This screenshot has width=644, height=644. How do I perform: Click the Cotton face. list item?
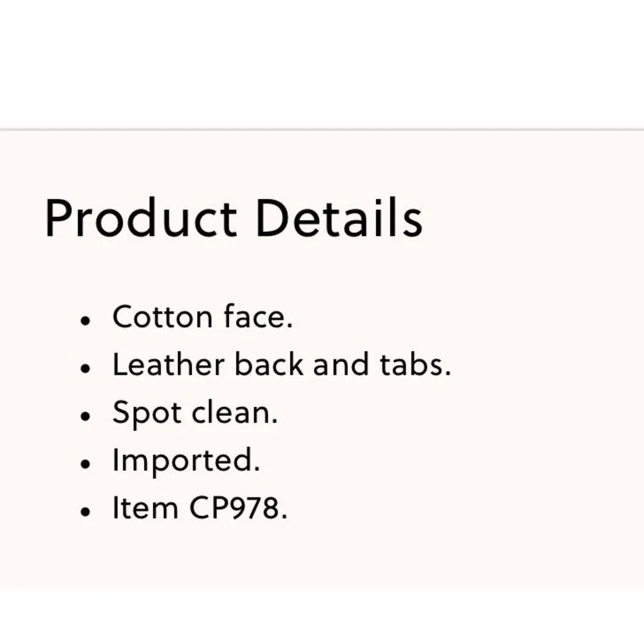[x=203, y=317]
